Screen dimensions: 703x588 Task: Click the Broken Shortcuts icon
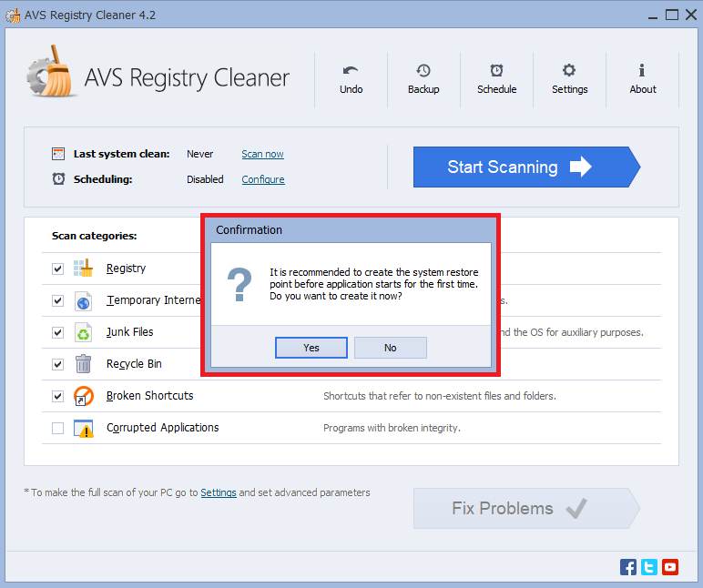(84, 396)
